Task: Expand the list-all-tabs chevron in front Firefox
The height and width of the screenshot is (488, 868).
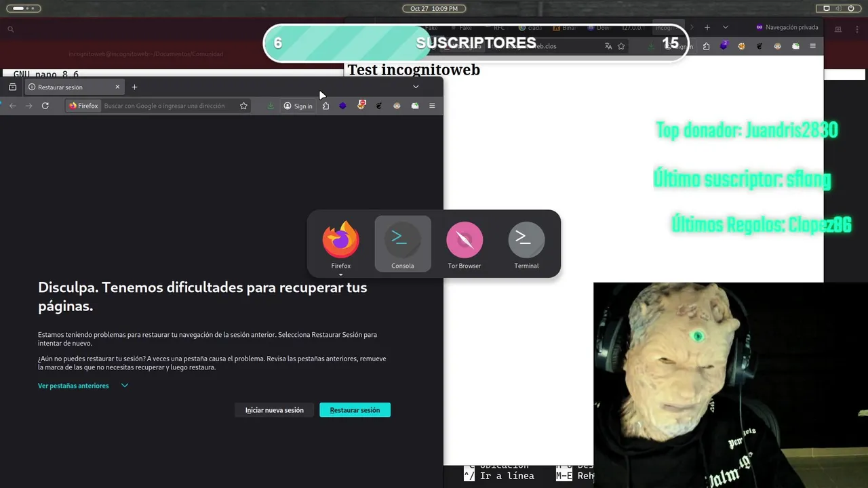Action: coord(416,87)
